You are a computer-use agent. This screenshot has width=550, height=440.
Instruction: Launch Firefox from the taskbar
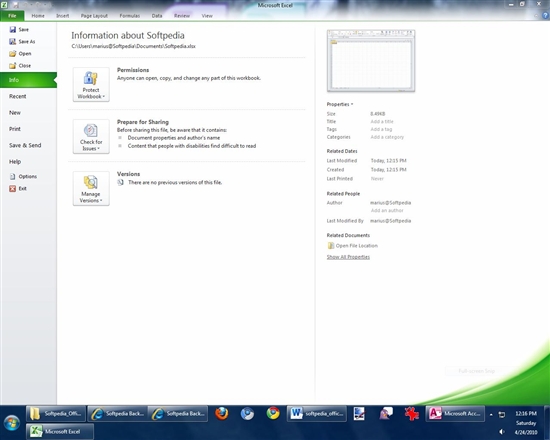[x=222, y=413]
